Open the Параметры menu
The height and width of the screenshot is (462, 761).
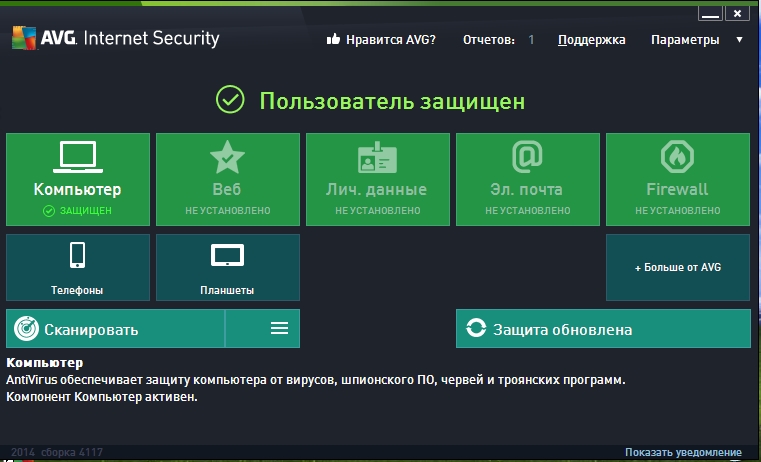685,40
